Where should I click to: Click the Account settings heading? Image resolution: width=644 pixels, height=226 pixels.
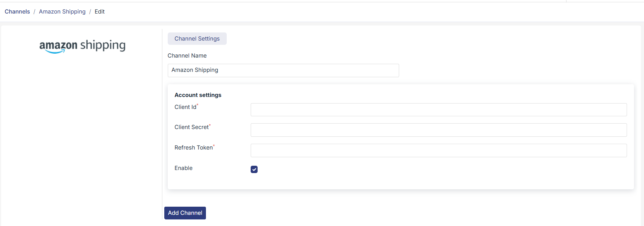point(198,95)
